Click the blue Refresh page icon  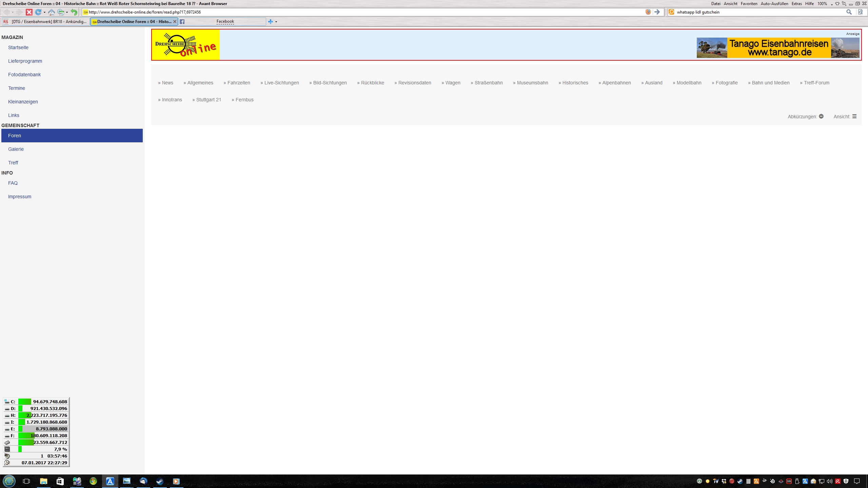38,12
